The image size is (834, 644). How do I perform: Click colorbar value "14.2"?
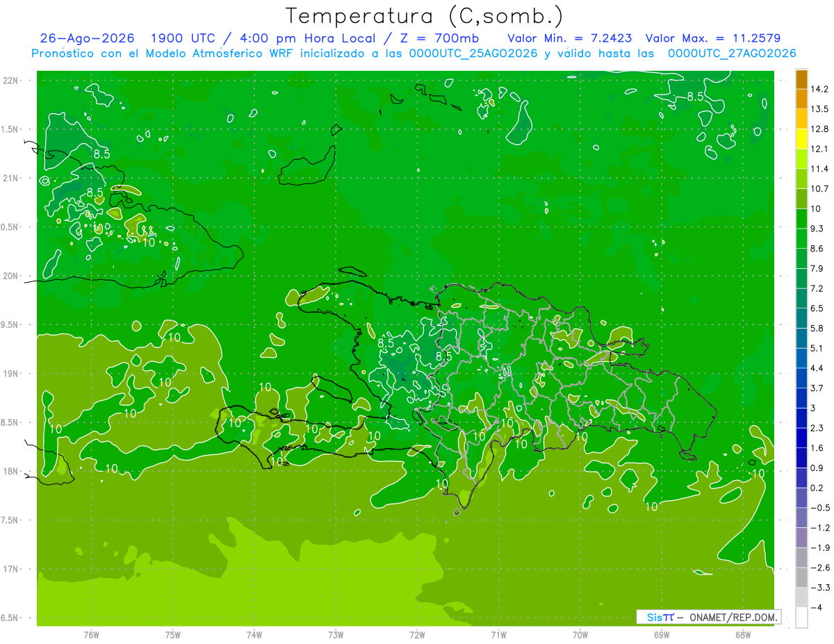point(819,89)
